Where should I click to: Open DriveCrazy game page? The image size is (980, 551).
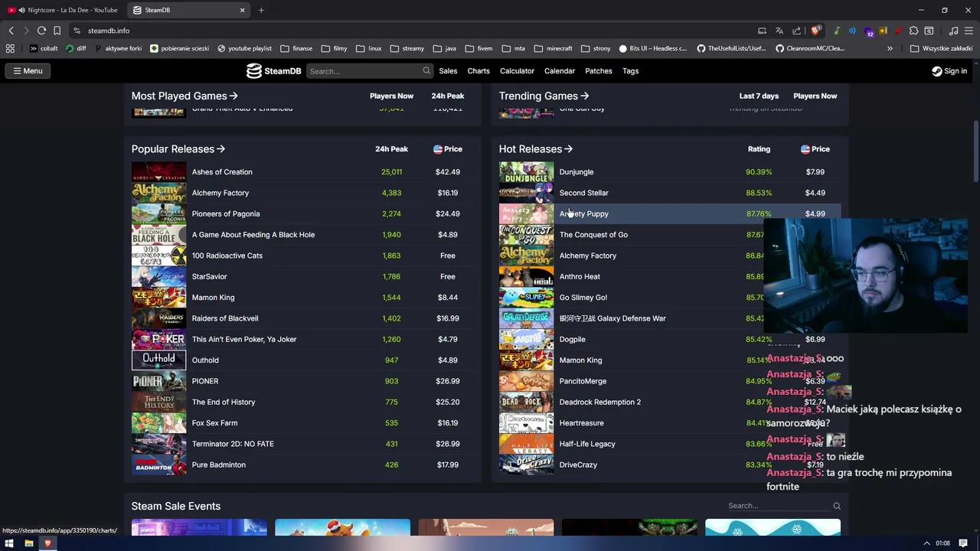point(578,465)
